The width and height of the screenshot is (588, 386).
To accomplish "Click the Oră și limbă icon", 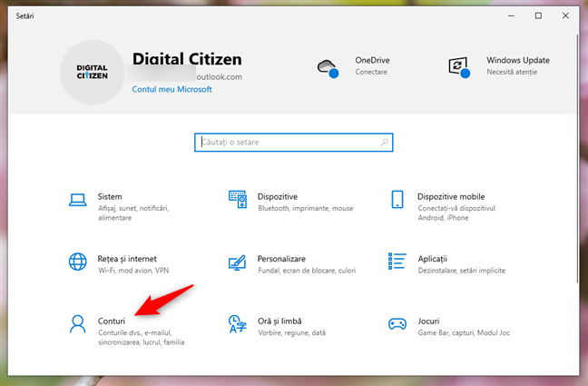I will (x=238, y=326).
